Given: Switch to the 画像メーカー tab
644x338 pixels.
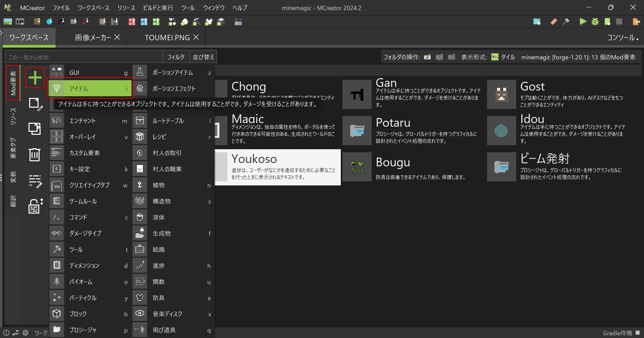Looking at the screenshot, I should click(93, 38).
